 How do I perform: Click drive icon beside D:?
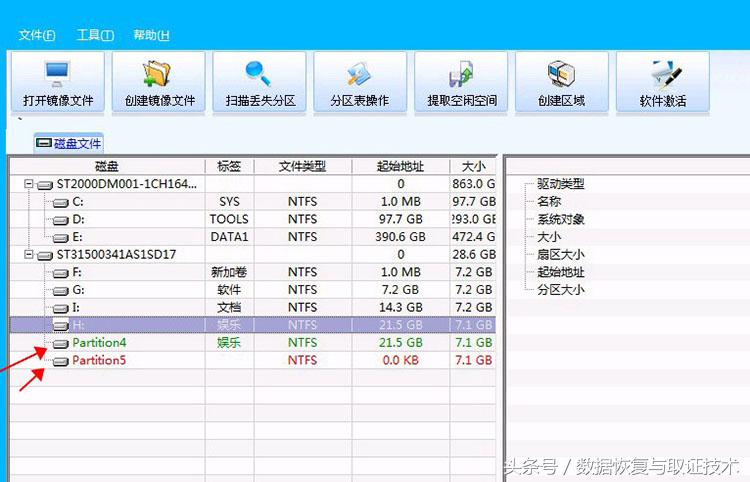(x=61, y=220)
